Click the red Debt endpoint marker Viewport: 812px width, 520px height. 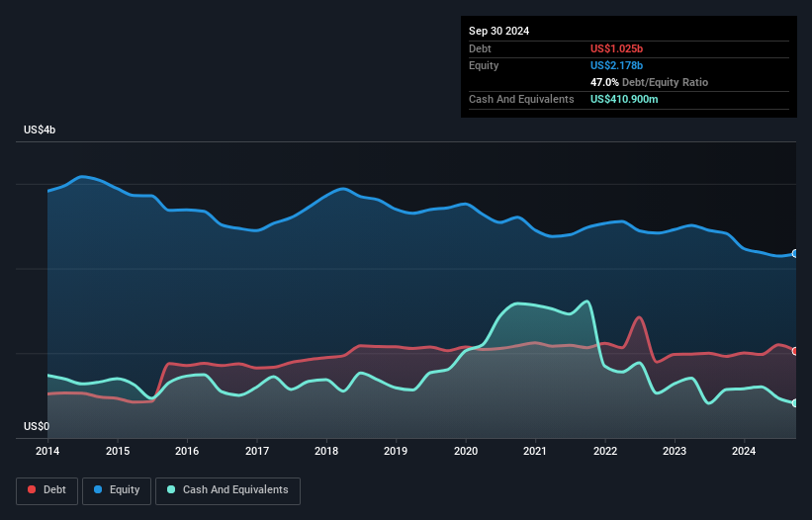[x=795, y=351]
